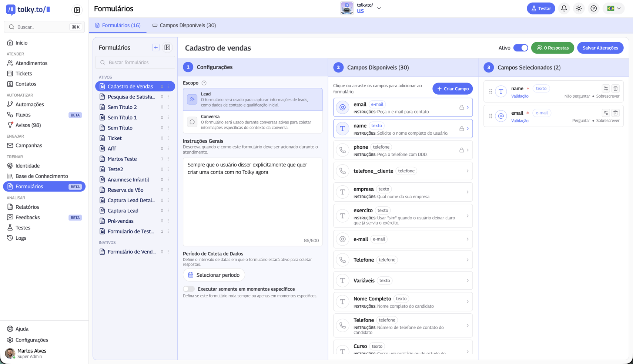
Task: Delete the name selected field
Action: point(615,89)
